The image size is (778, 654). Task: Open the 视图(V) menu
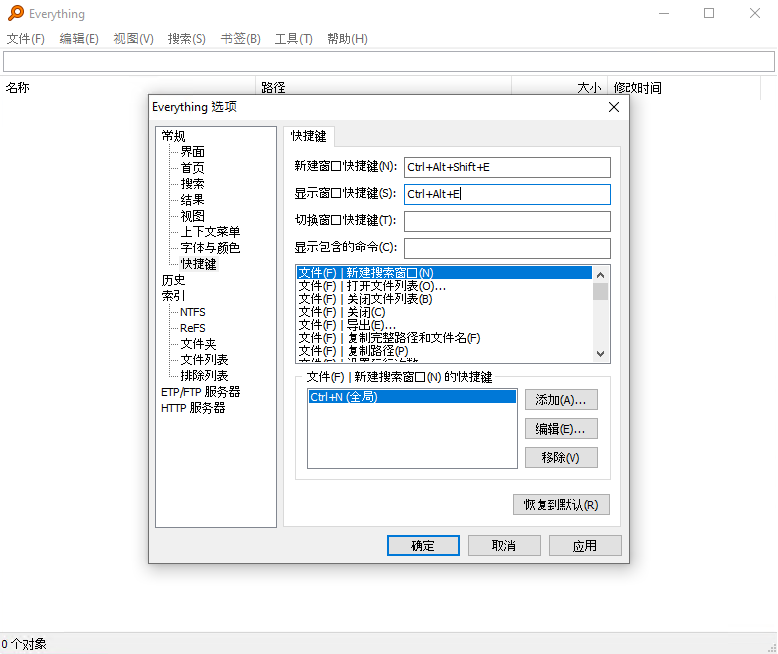(x=133, y=39)
